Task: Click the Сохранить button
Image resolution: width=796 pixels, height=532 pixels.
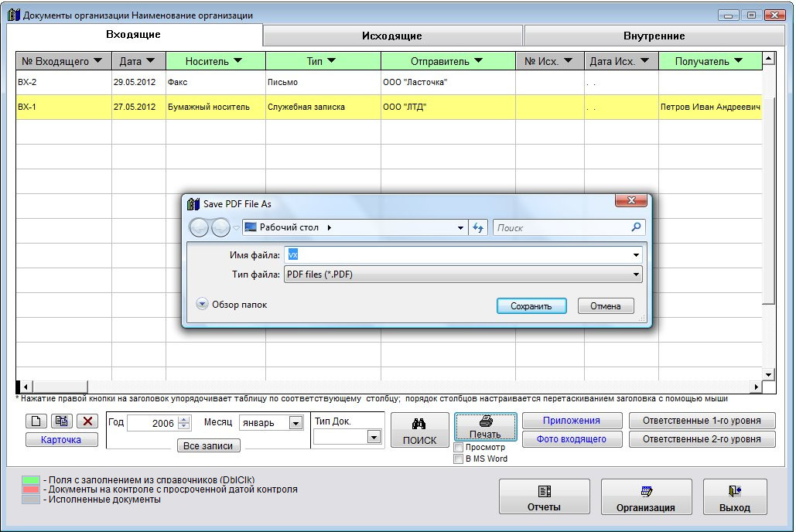Action: click(x=531, y=306)
